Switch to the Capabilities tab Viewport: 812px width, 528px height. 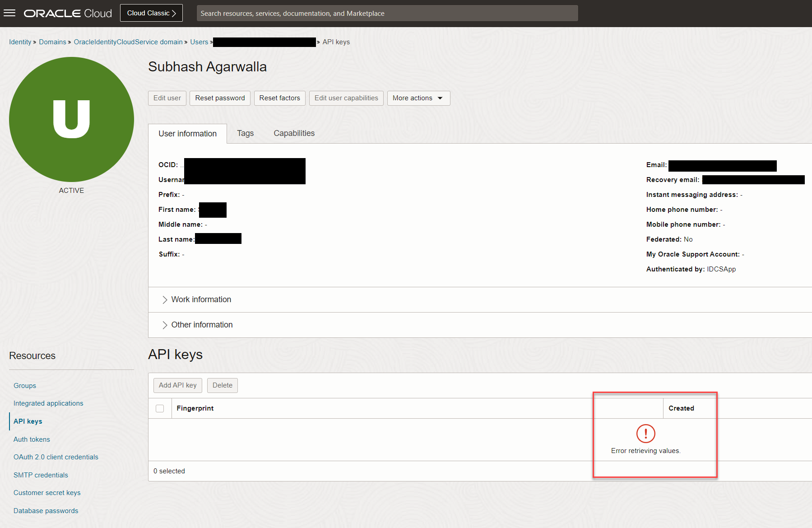293,133
